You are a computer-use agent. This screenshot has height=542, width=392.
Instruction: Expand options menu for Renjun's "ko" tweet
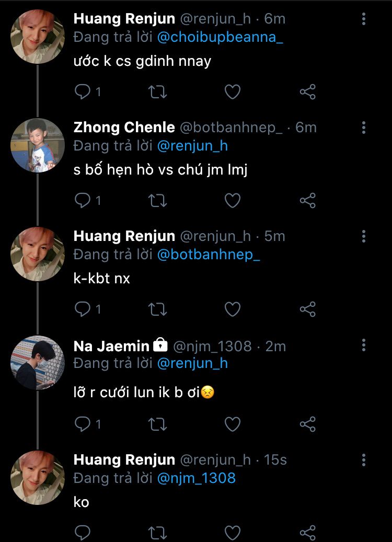point(364,460)
